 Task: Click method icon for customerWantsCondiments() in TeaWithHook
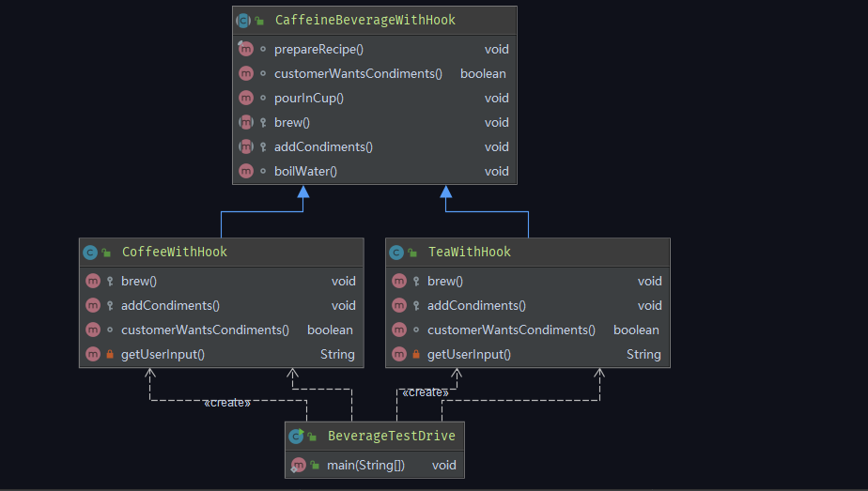399,330
